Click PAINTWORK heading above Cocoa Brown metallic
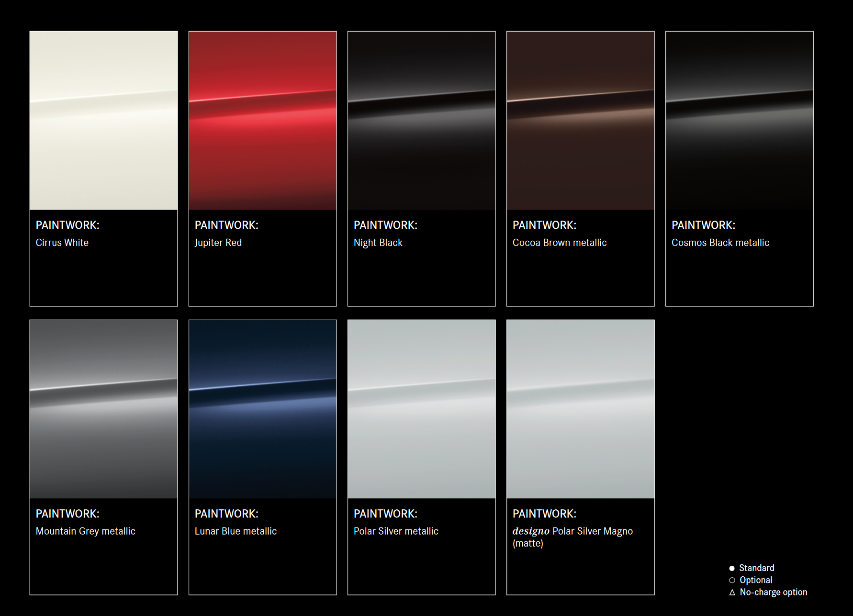This screenshot has width=853, height=616. 544,225
